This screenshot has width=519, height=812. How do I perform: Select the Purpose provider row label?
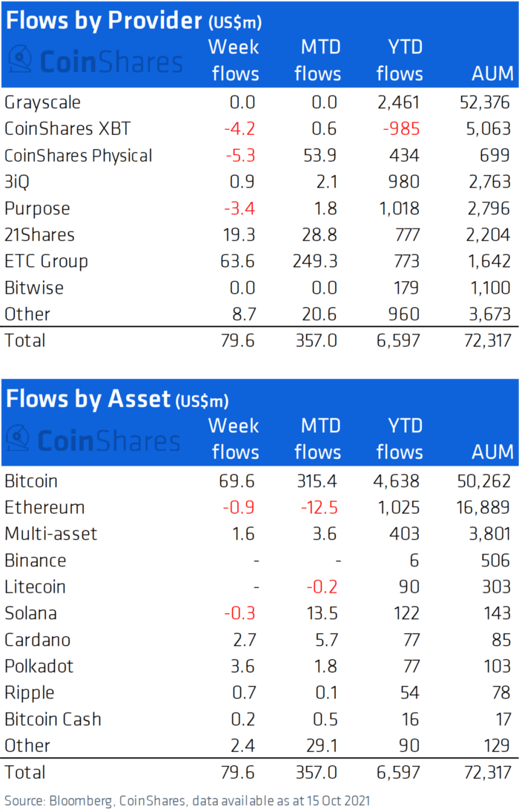click(37, 208)
